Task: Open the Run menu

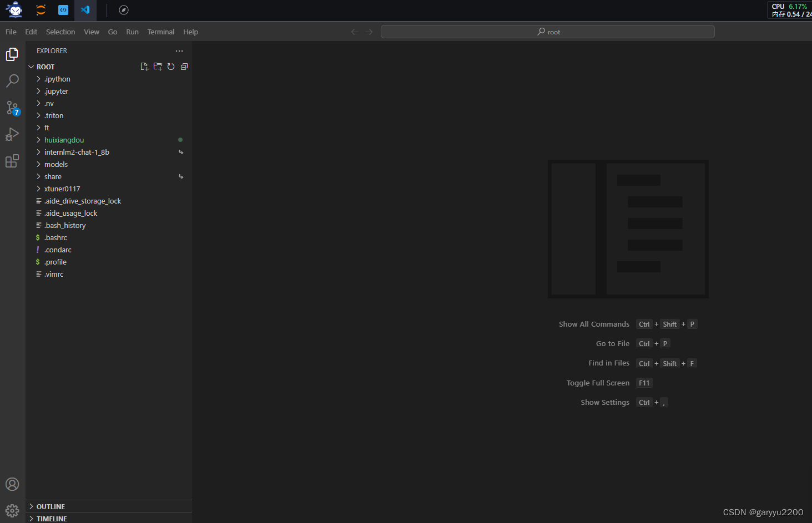Action: coord(132,32)
